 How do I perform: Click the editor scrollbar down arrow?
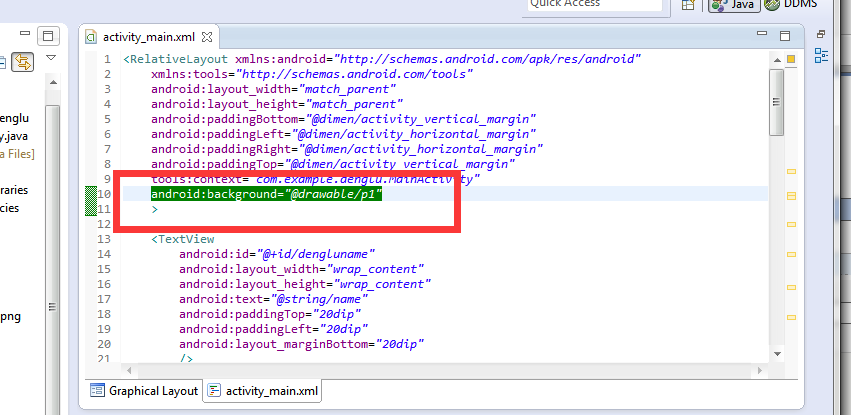777,354
